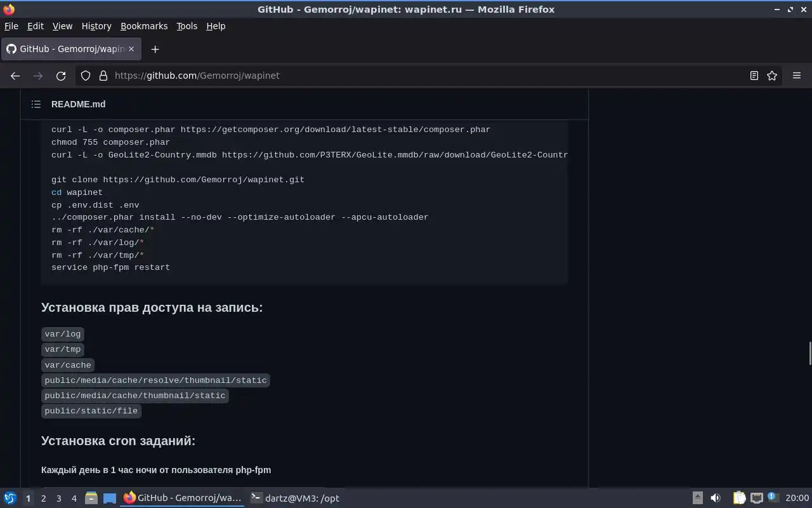Open the Firefox hamburger menu
This screenshot has width=812, height=508.
click(x=797, y=76)
